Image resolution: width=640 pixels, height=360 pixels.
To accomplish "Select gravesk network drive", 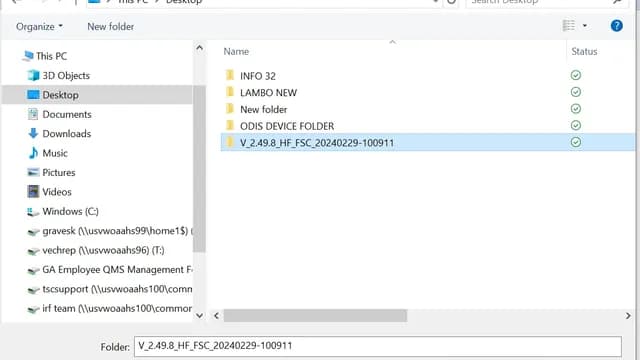I will [x=117, y=231].
